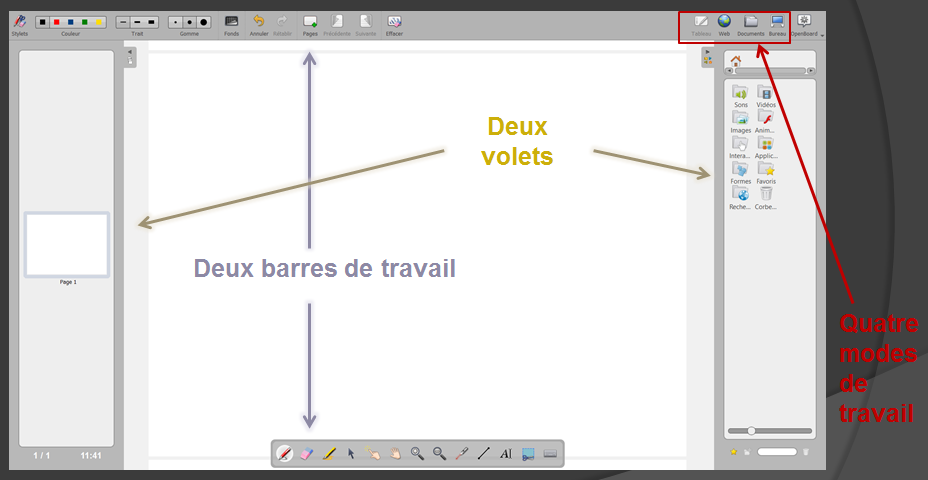The height and width of the screenshot is (480, 928).
Task: Select the yellow highlighter tool
Action: tap(329, 454)
